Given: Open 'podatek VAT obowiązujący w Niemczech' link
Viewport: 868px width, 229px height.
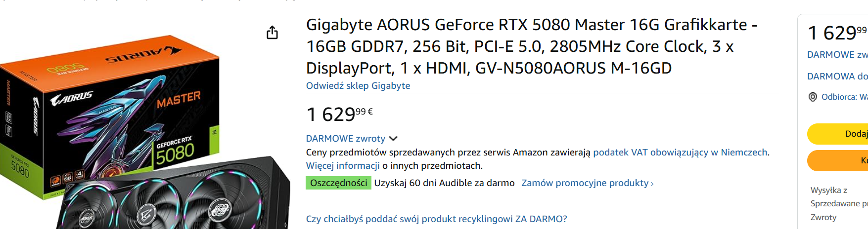Looking at the screenshot, I should pos(680,153).
